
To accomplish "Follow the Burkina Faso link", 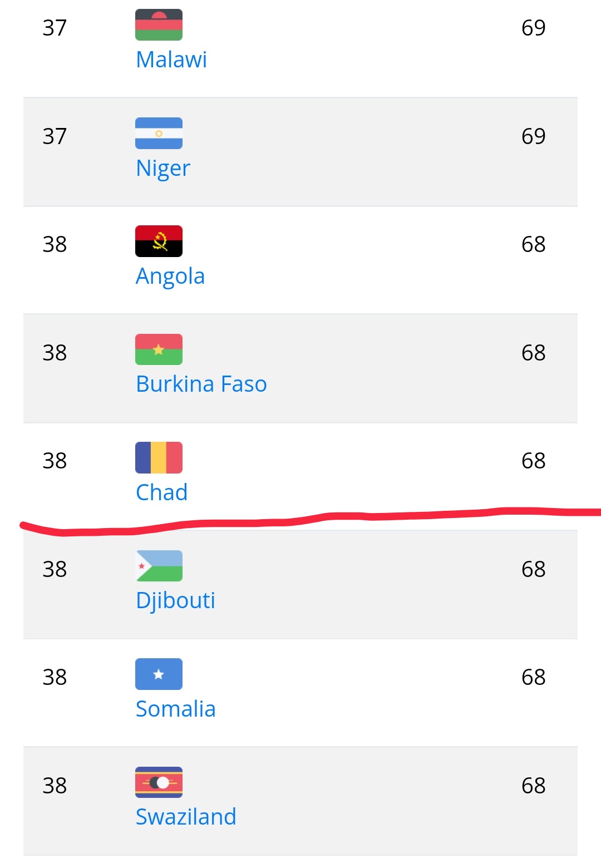I will [201, 384].
